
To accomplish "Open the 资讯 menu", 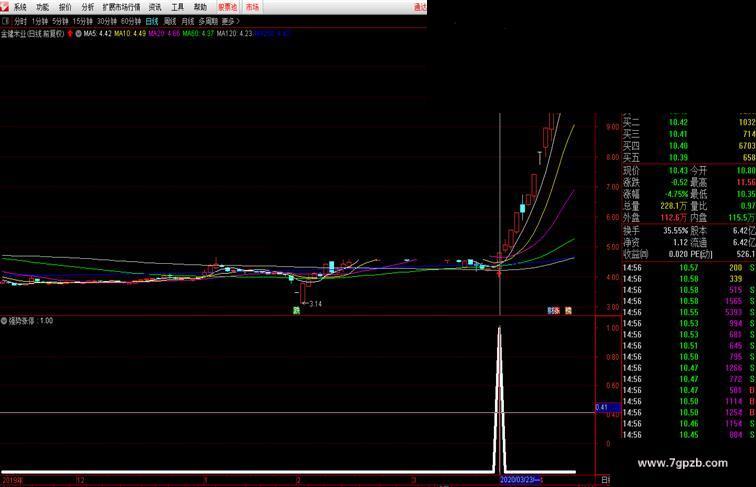I will [155, 7].
